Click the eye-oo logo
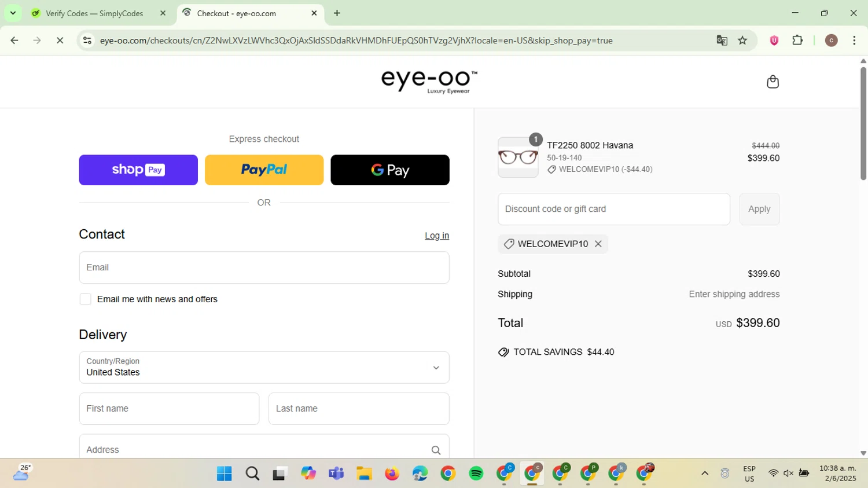Viewport: 868px width, 488px height. tap(429, 82)
